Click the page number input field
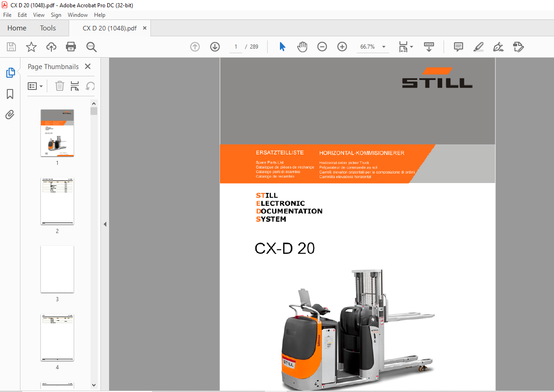The image size is (554, 392). click(x=236, y=47)
